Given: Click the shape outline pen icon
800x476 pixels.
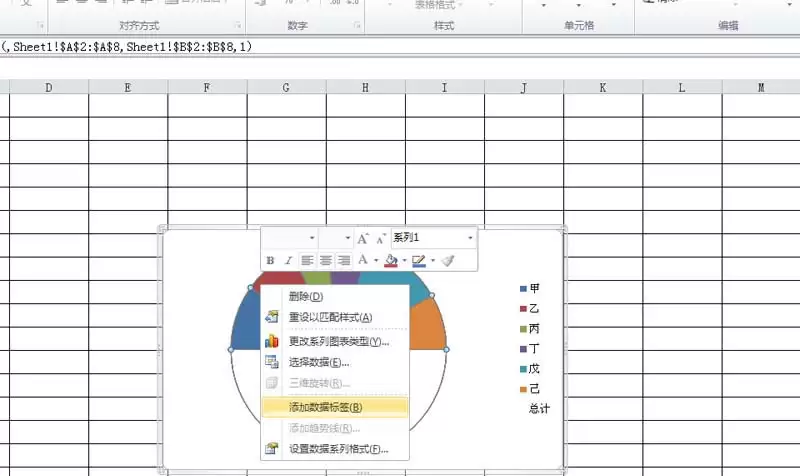Looking at the screenshot, I should pos(419,260).
